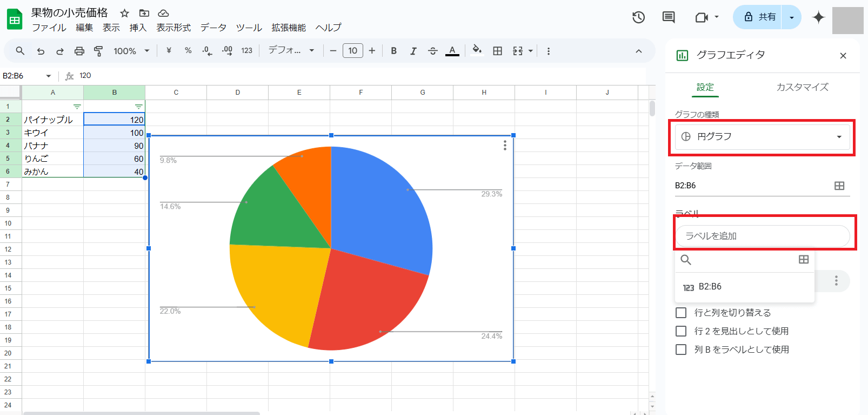
Task: Open the fill color picker
Action: tap(477, 50)
